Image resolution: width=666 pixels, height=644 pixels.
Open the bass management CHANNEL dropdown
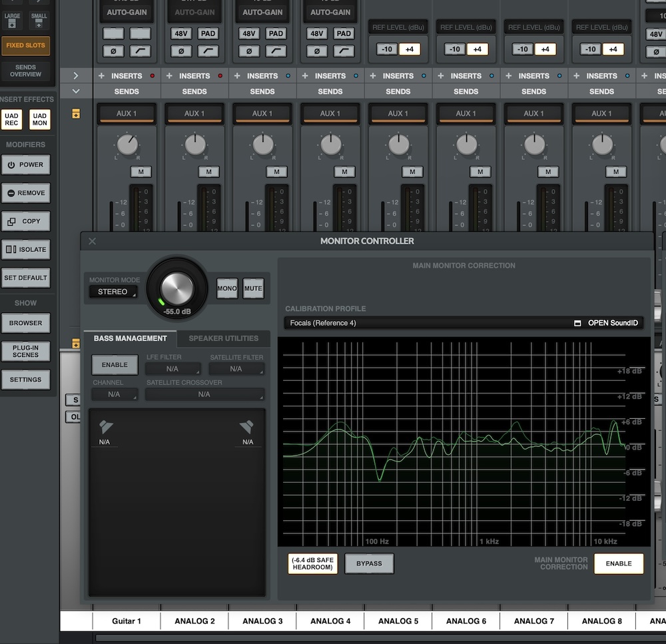115,394
